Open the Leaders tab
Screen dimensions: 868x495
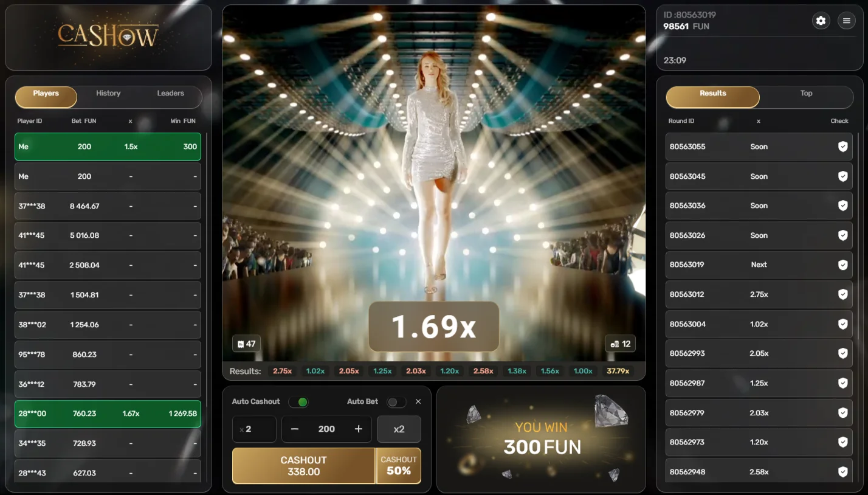pos(170,93)
